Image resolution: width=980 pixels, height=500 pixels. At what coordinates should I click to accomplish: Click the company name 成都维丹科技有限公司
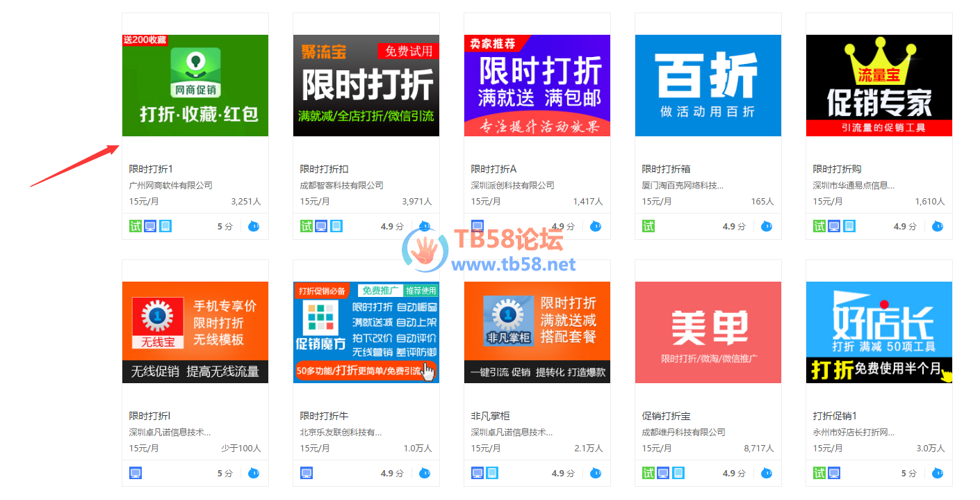tap(684, 433)
